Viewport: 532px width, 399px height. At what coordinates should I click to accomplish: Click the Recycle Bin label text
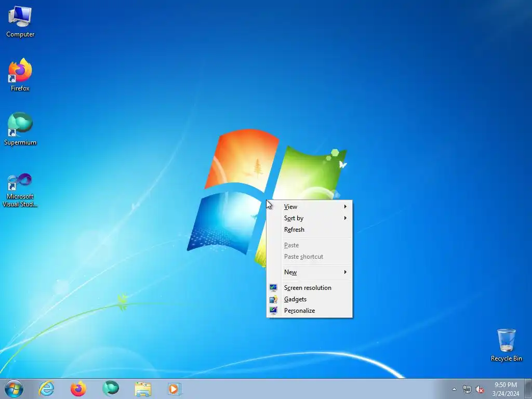(x=506, y=358)
